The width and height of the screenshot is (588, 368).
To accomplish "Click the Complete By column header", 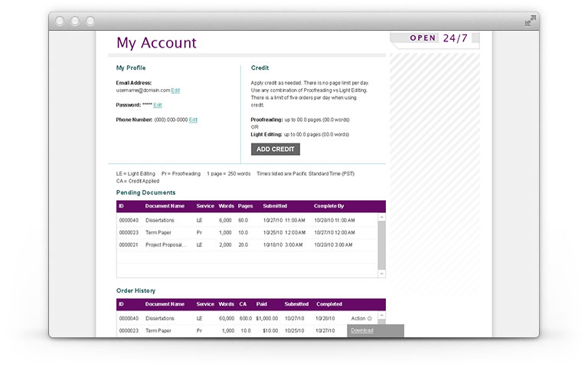I will (x=329, y=206).
